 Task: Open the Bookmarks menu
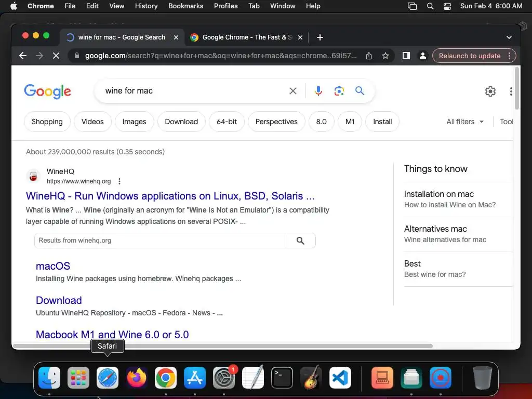[x=185, y=6]
